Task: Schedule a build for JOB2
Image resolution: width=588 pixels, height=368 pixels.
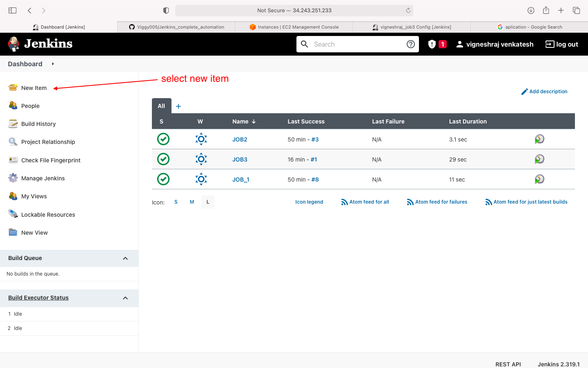Action: (539, 139)
